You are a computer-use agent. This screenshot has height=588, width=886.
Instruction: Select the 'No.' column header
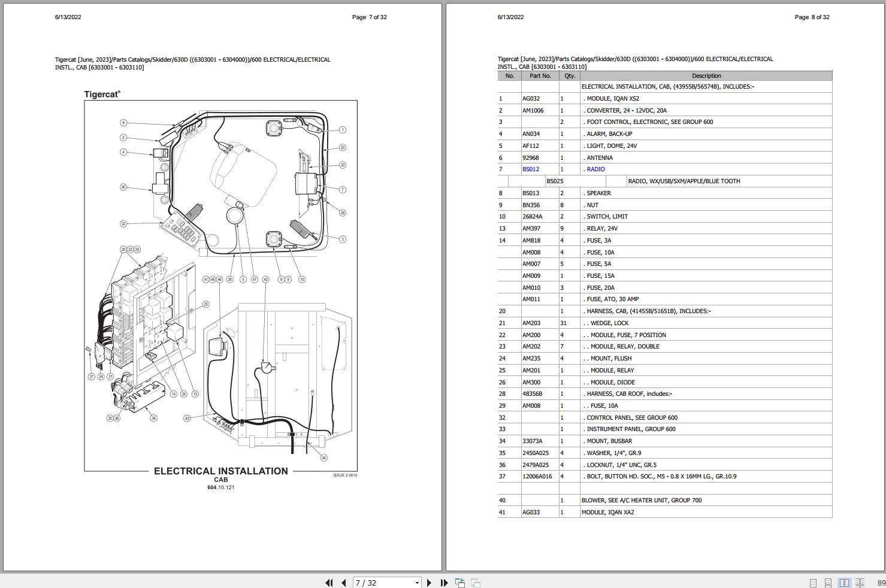click(x=510, y=76)
